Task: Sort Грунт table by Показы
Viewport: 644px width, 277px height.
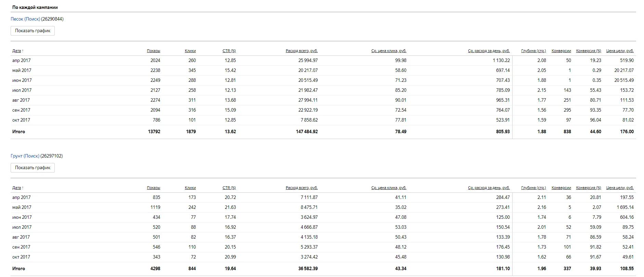Action: (x=153, y=188)
